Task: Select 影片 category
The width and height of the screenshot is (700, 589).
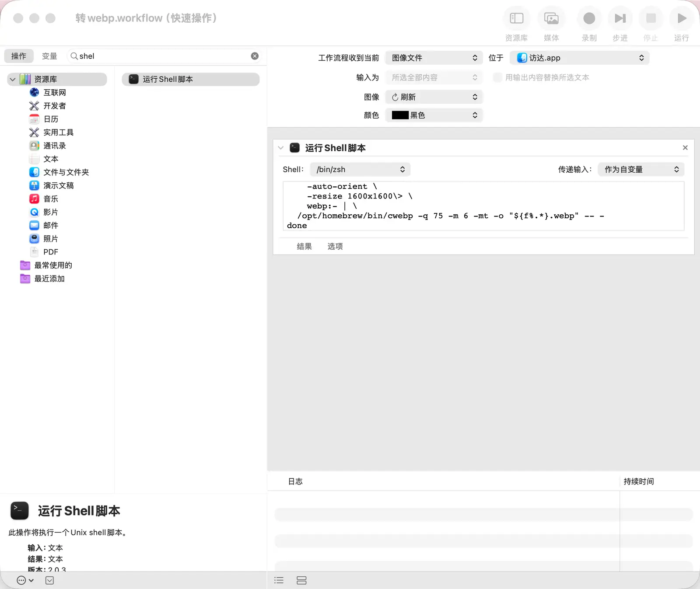Action: 51,212
